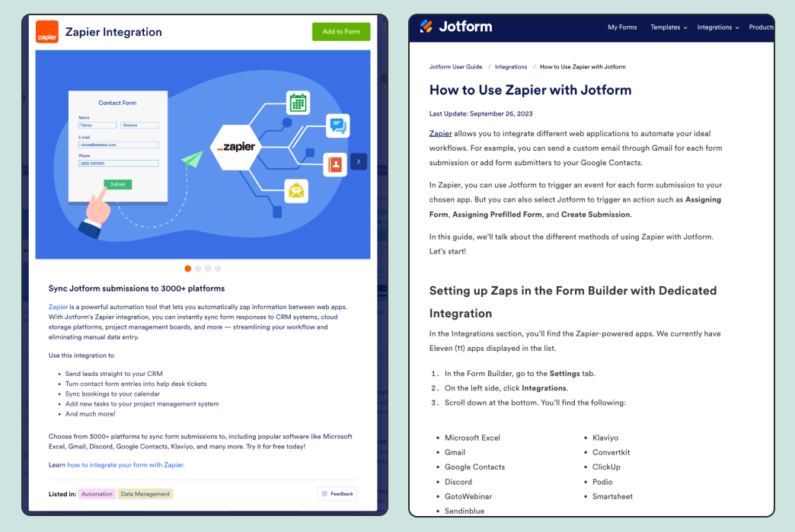This screenshot has height=532, width=795.
Task: Click 'Last Update: September 26, 2023' text
Action: [x=481, y=113]
